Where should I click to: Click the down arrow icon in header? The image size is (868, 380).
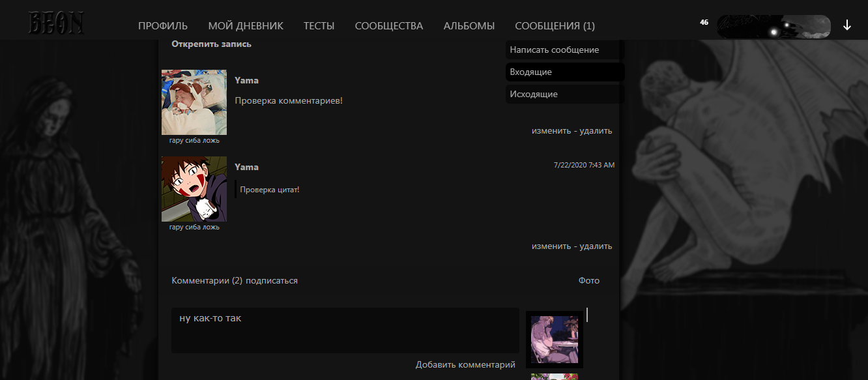[x=847, y=25]
